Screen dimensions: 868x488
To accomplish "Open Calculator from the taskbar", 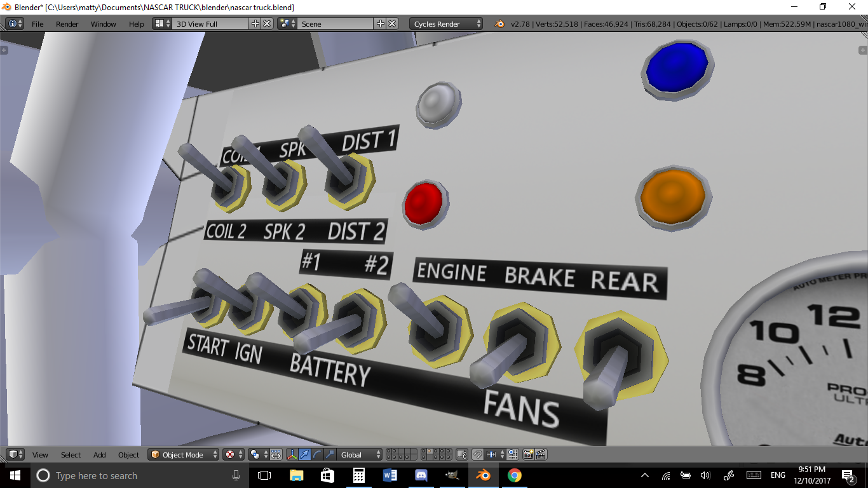I will [358, 475].
